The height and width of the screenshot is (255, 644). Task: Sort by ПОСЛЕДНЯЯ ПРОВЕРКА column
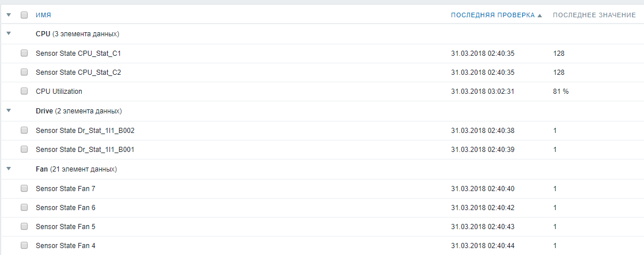[493, 15]
